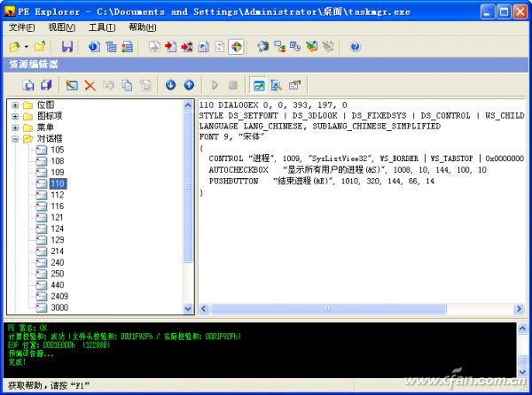The width and height of the screenshot is (532, 395).
Task: Select dialog resource 3000
Action: [59, 307]
